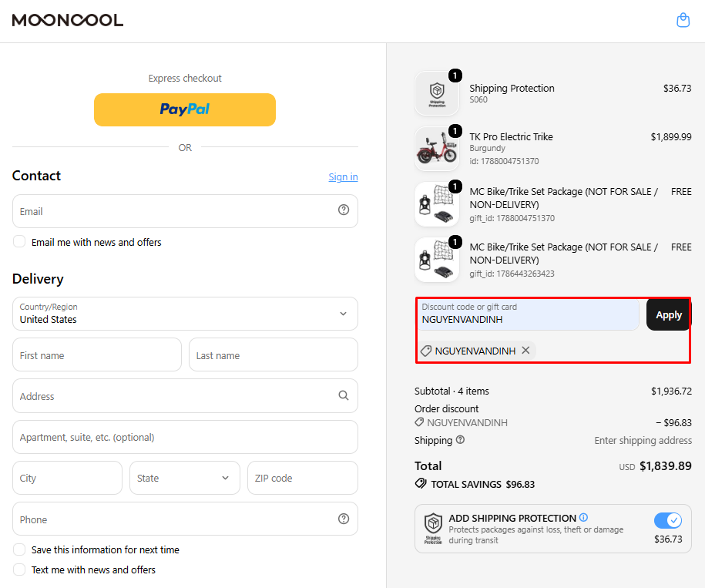Viewport: 705px width, 588px height.
Task: Open the State dropdown
Action: click(x=185, y=478)
